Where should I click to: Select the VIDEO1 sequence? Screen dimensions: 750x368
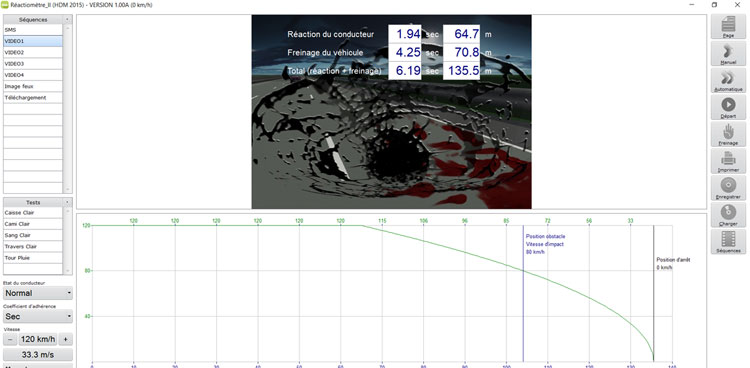click(x=33, y=41)
